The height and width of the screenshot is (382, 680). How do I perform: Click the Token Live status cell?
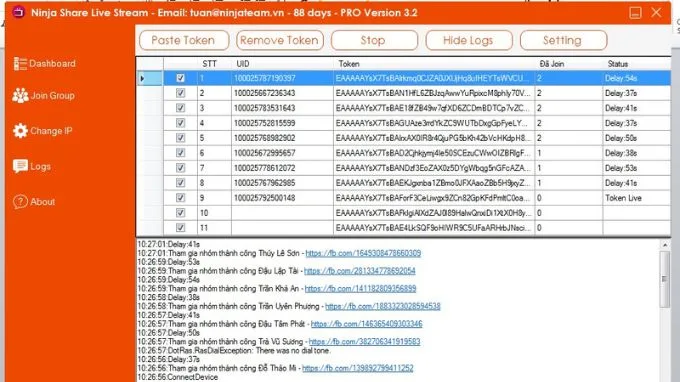click(637, 198)
